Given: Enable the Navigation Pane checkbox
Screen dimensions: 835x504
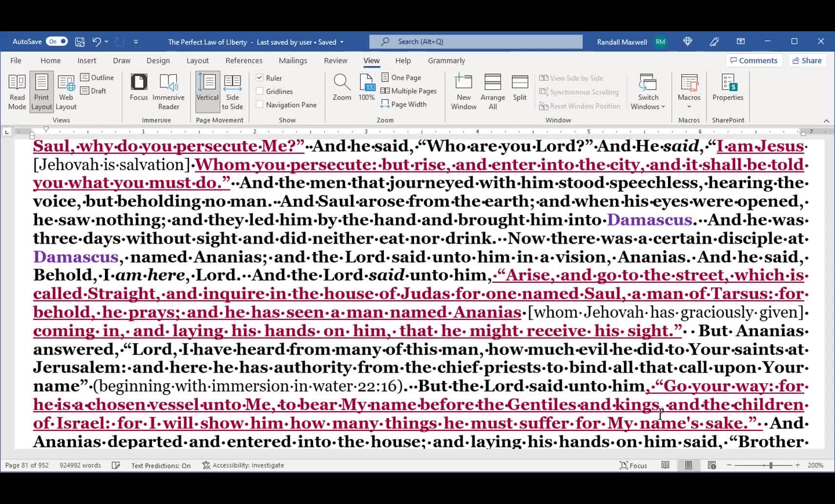Looking at the screenshot, I should point(260,105).
